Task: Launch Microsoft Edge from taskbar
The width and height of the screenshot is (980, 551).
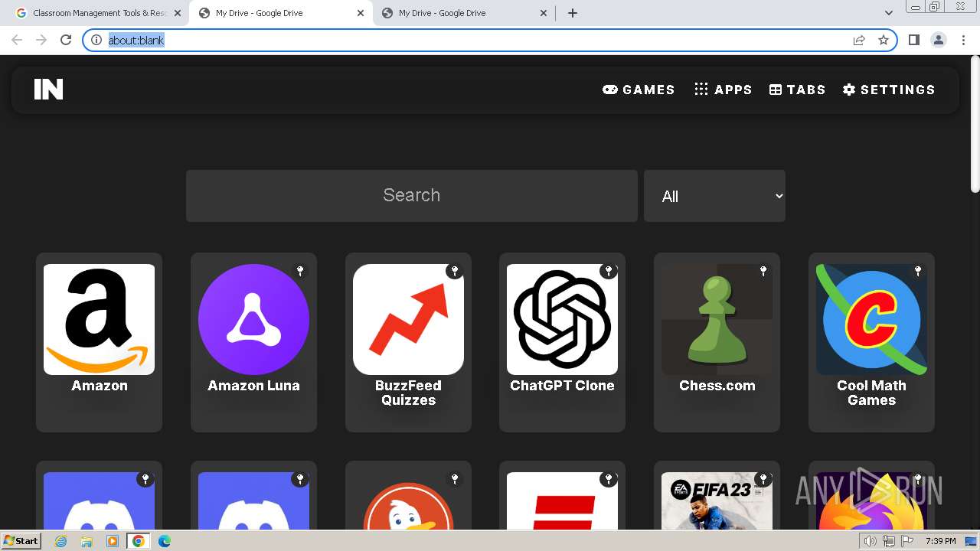Action: coord(165,541)
